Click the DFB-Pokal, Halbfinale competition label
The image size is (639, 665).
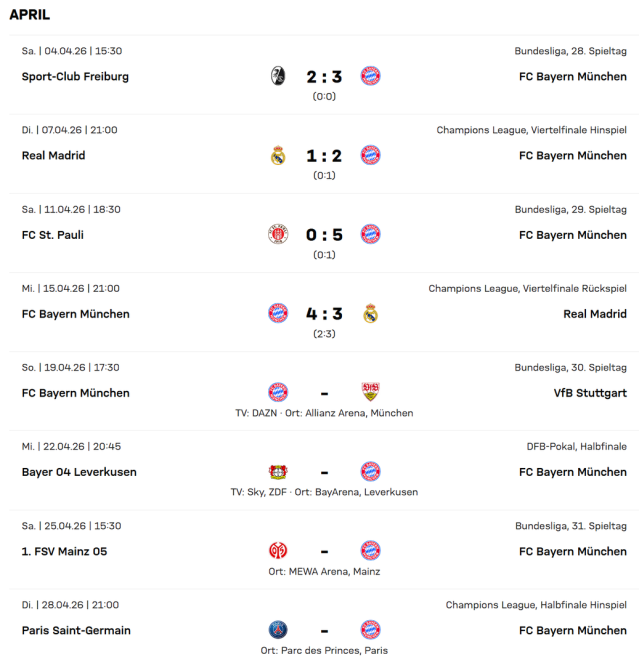(577, 446)
